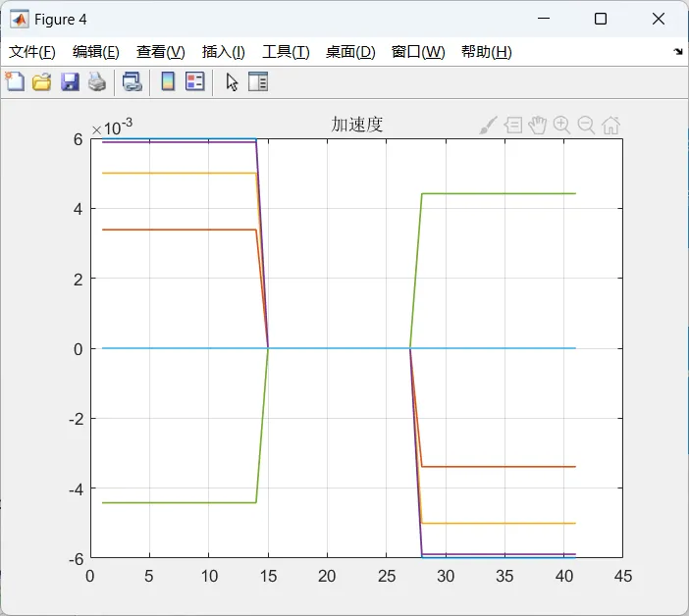The width and height of the screenshot is (689, 616).
Task: Enable data tips tool on axes
Action: [512, 126]
